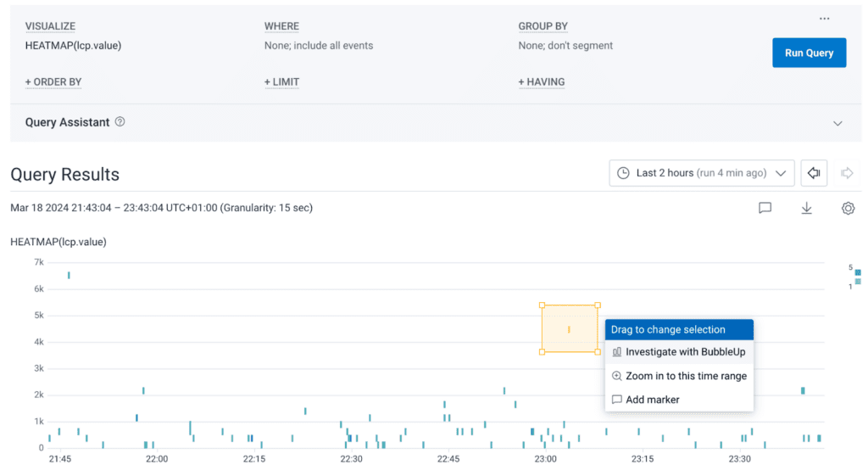Select Add marker from context menu

tap(652, 400)
